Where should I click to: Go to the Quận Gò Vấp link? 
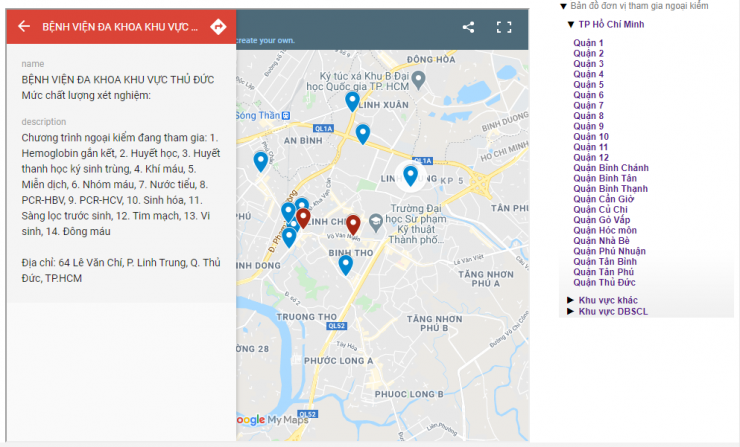599,220
